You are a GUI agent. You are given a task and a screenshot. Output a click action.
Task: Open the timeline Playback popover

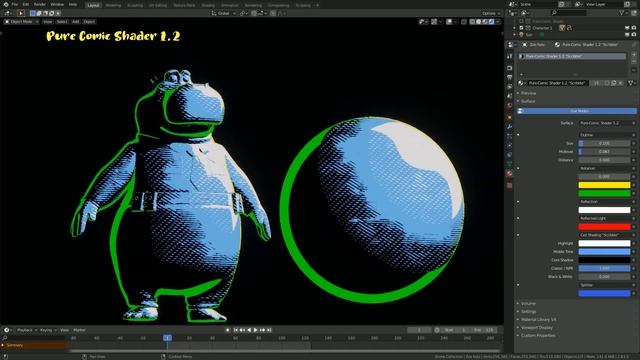[x=27, y=330]
